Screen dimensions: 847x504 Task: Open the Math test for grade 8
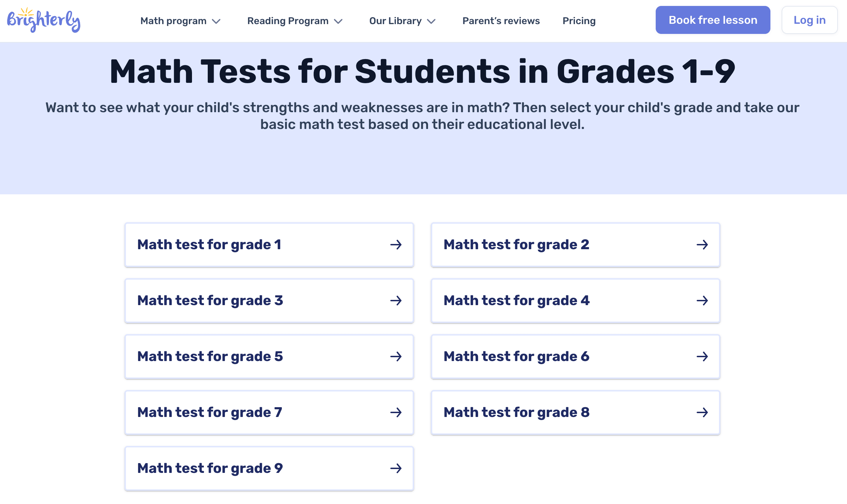[x=575, y=412]
